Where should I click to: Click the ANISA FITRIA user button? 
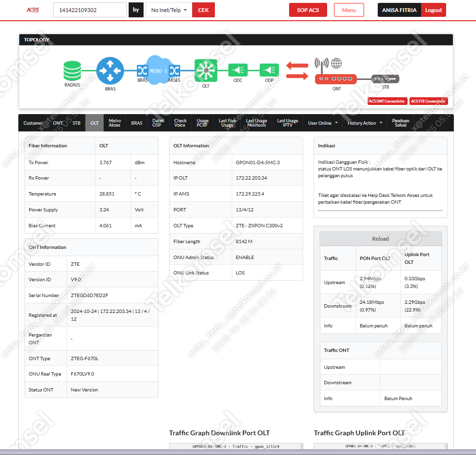pyautogui.click(x=399, y=10)
